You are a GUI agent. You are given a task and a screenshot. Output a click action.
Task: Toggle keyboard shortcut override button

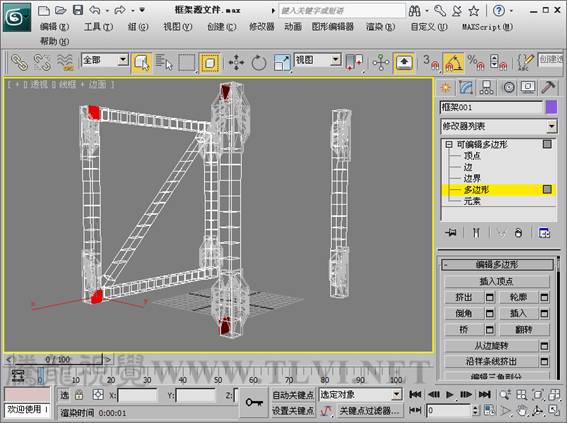(x=404, y=63)
